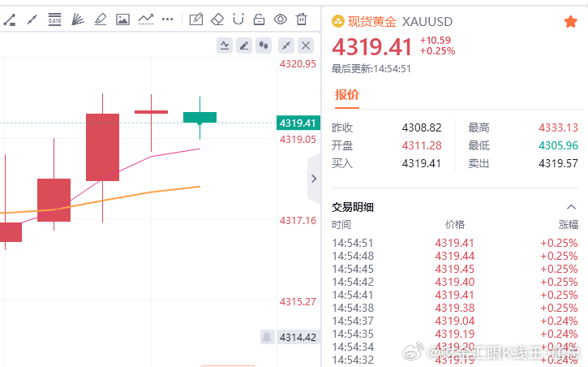Toggle the magnet snap mode

238,19
